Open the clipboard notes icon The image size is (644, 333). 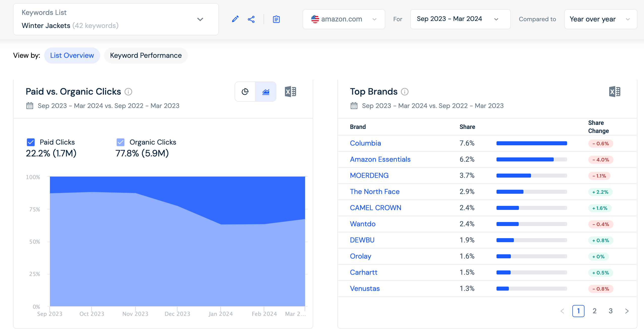[x=276, y=19]
